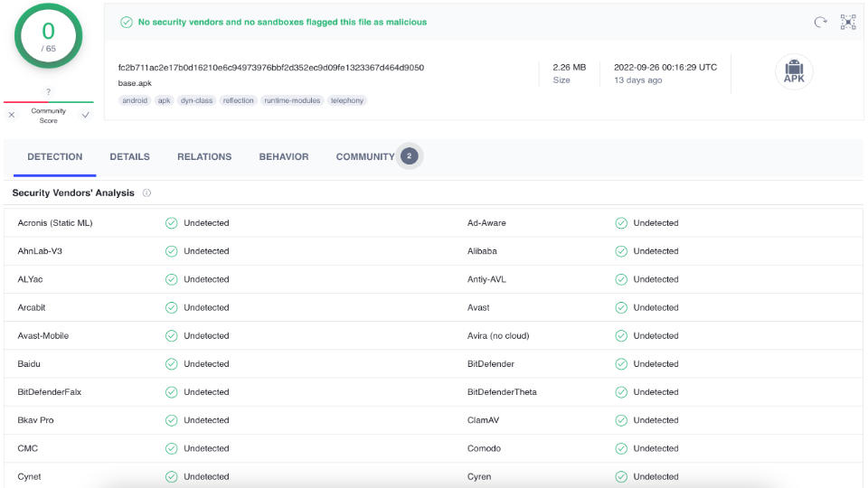Open the similar-files graph icon

pyautogui.click(x=848, y=22)
